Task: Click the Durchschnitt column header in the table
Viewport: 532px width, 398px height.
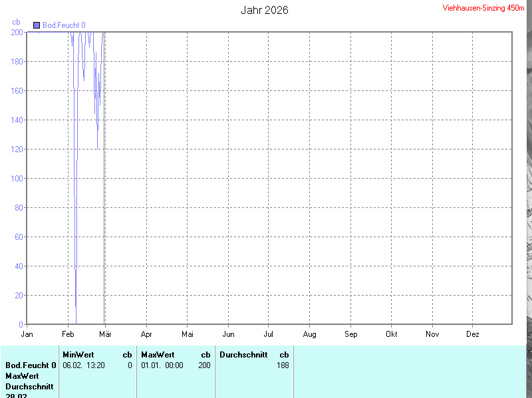Action: pos(243,355)
